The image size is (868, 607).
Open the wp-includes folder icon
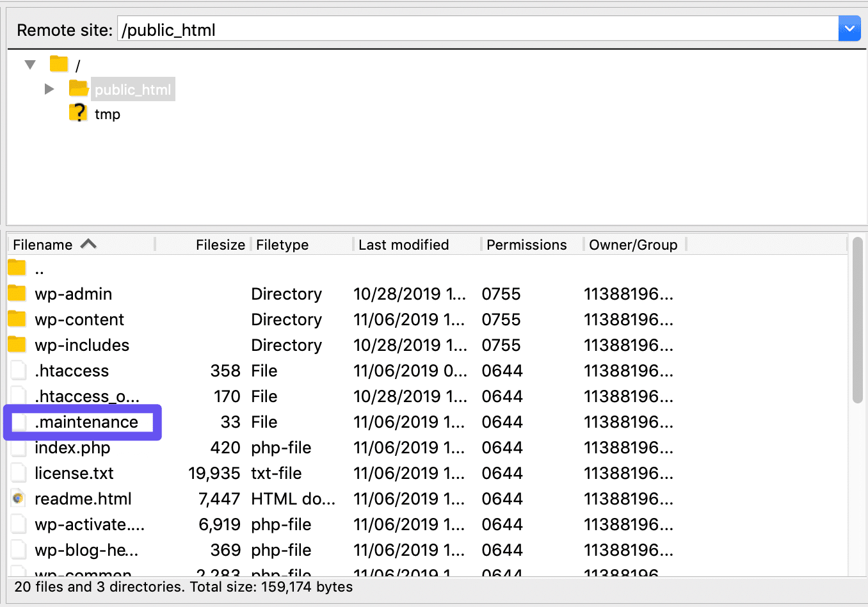pos(17,344)
